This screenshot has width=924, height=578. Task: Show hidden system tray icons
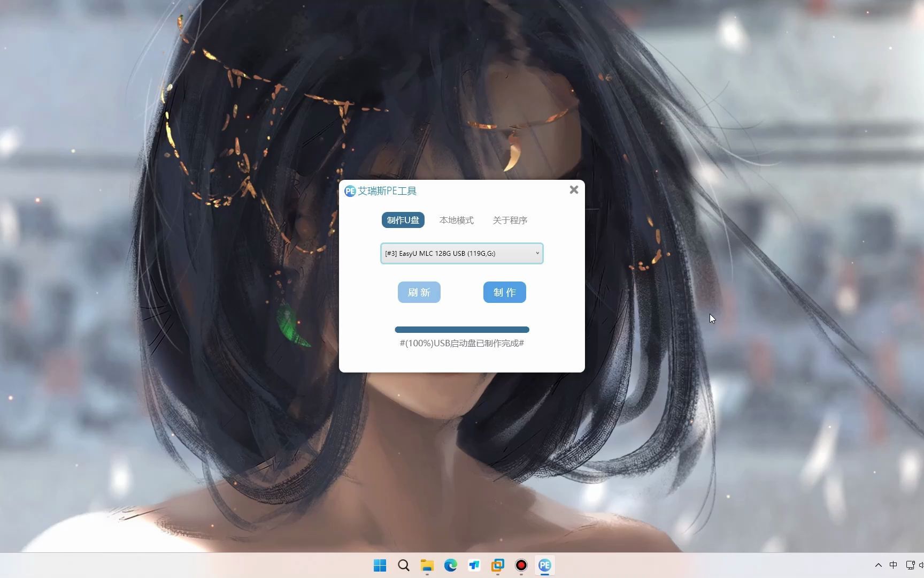point(878,565)
